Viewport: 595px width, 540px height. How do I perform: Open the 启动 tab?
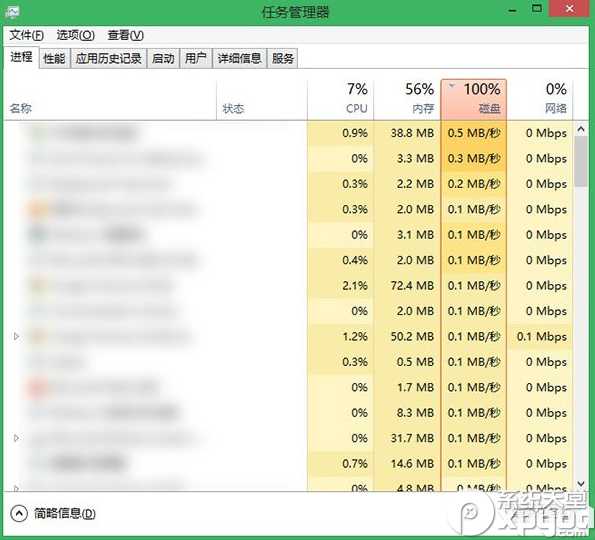coord(163,58)
